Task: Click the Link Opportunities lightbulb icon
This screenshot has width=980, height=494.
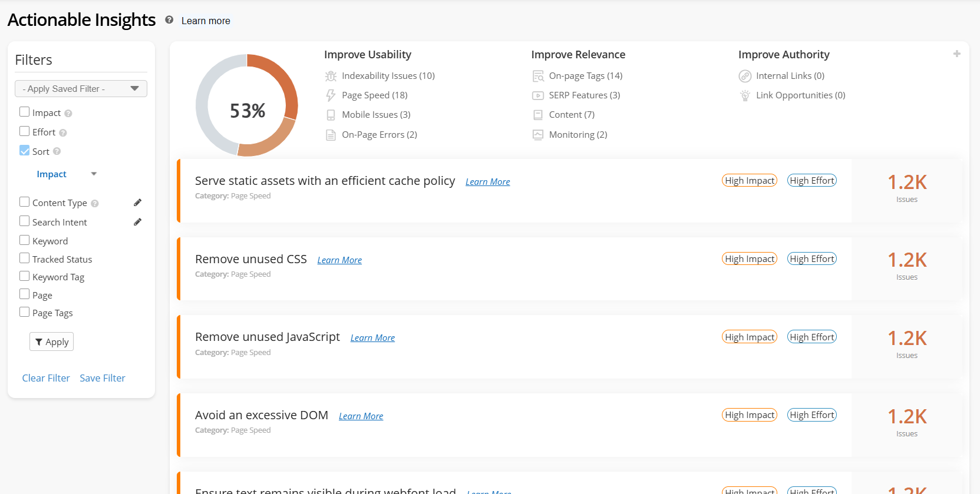Action: [745, 95]
